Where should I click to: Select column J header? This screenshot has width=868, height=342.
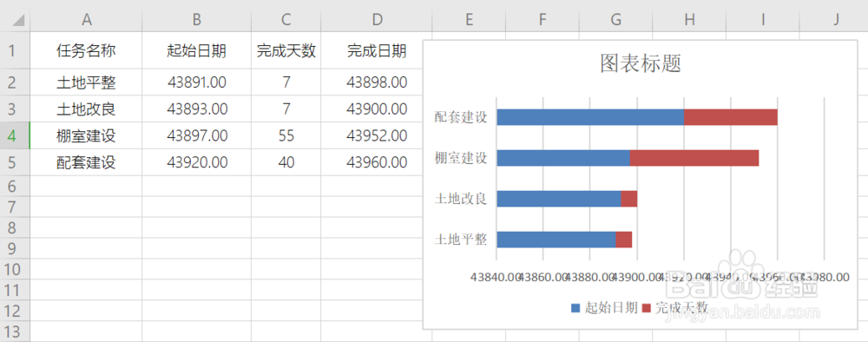click(x=833, y=20)
